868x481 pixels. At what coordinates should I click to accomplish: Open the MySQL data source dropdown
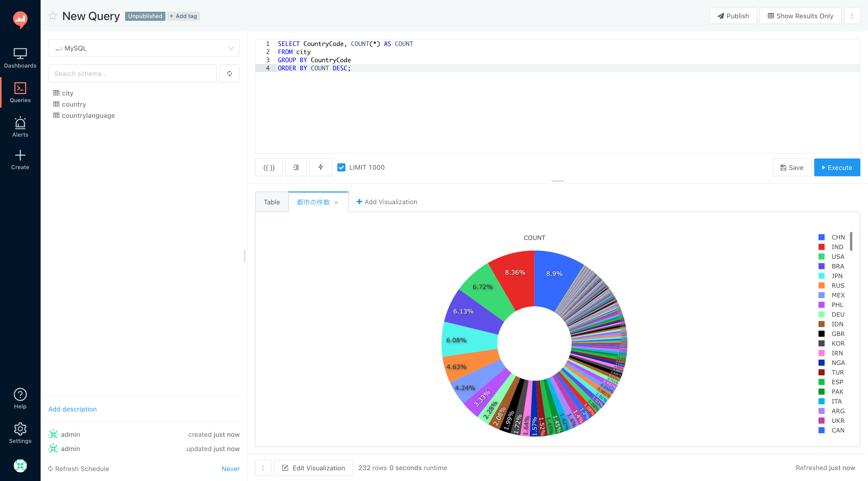click(x=144, y=48)
